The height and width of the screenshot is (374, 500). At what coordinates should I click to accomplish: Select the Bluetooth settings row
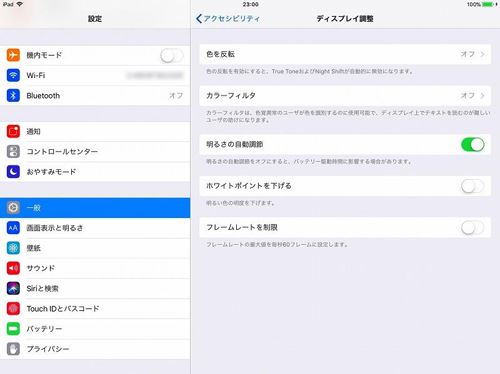click(x=95, y=96)
